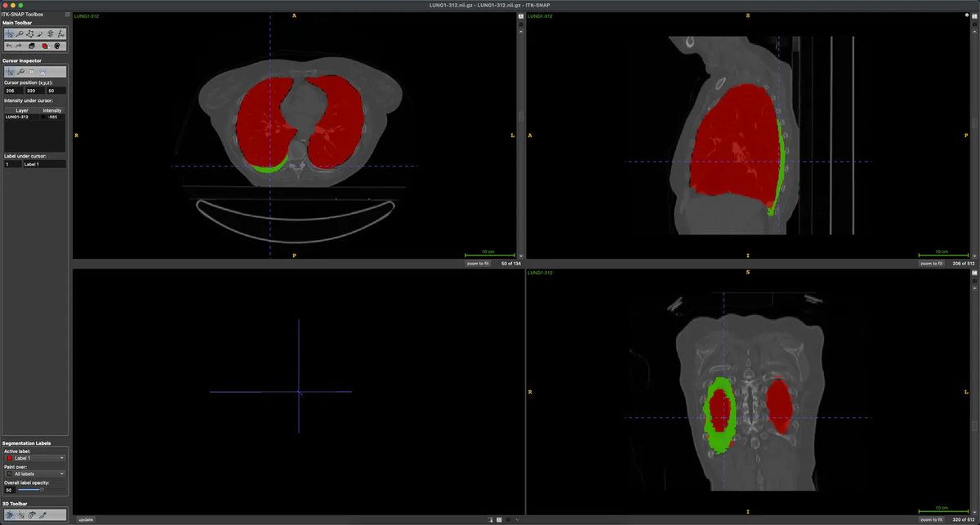Select the 3D Trackball tool

tap(10, 515)
